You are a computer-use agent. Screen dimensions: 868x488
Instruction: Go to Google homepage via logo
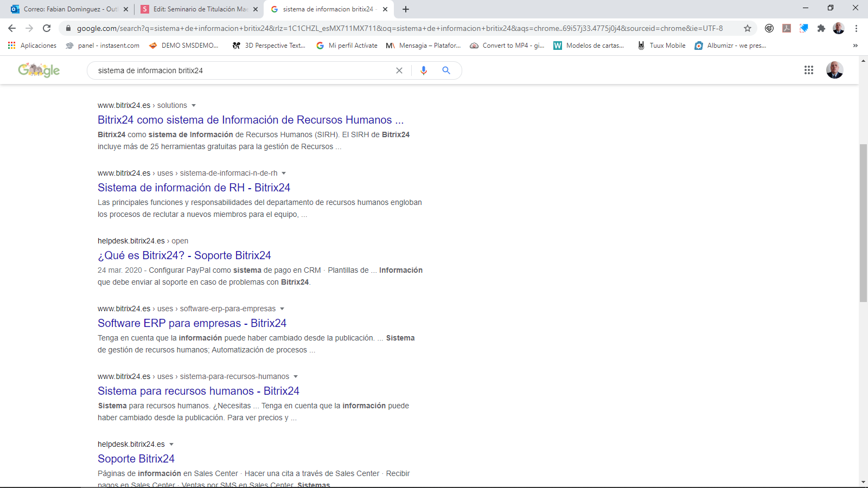[39, 70]
